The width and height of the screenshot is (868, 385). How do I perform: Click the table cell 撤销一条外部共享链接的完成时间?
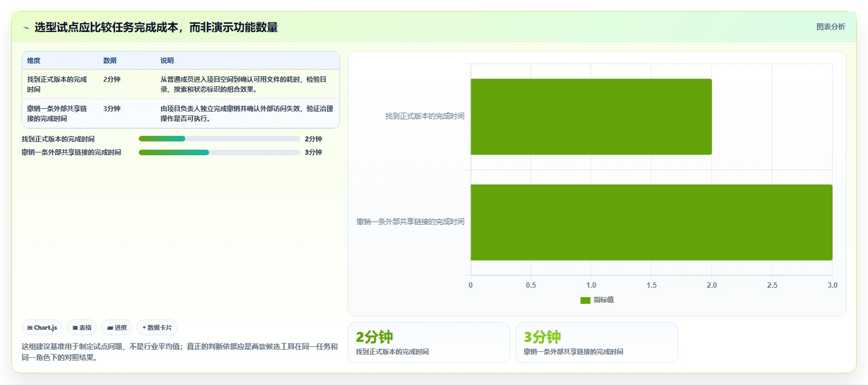pos(57,114)
